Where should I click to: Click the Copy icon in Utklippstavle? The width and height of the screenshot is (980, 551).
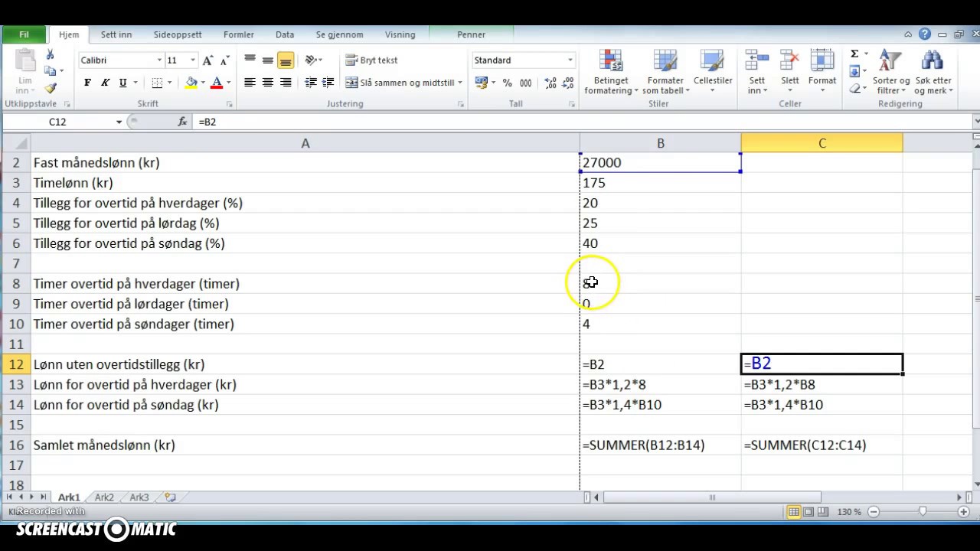click(51, 71)
